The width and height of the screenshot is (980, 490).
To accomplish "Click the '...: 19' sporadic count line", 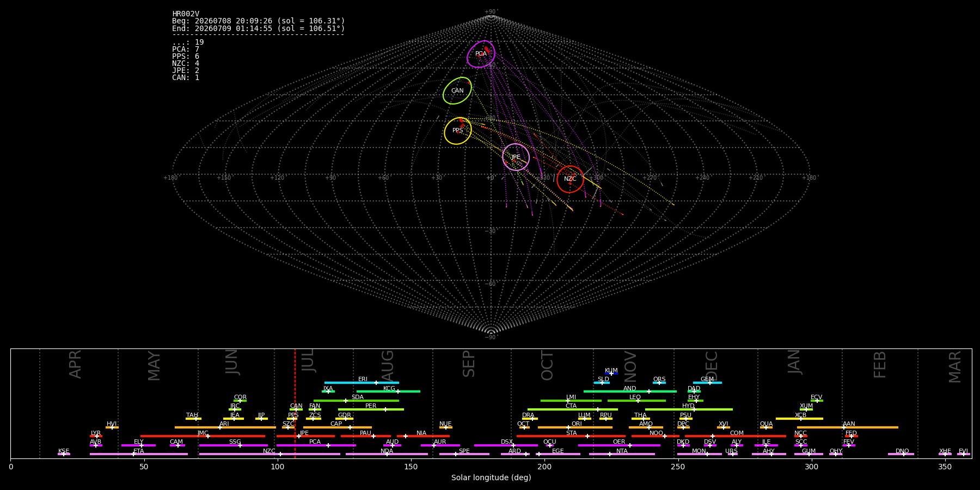I will pos(188,42).
